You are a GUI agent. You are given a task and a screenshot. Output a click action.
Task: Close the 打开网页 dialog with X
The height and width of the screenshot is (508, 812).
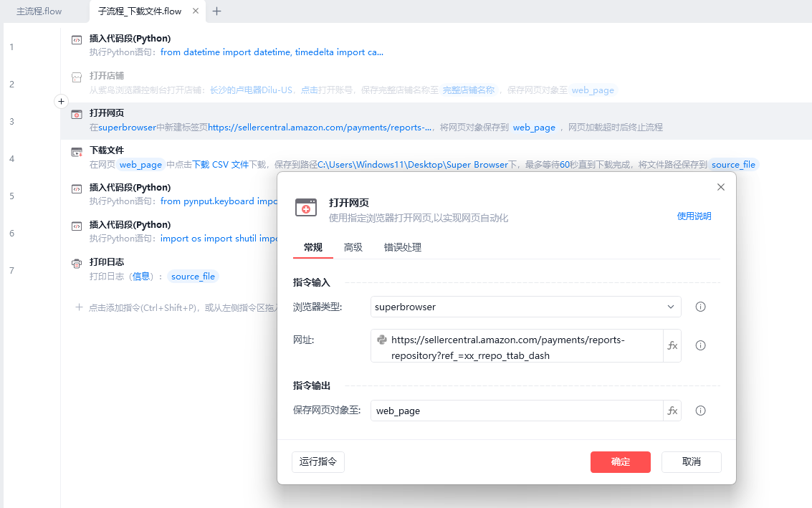click(x=721, y=187)
